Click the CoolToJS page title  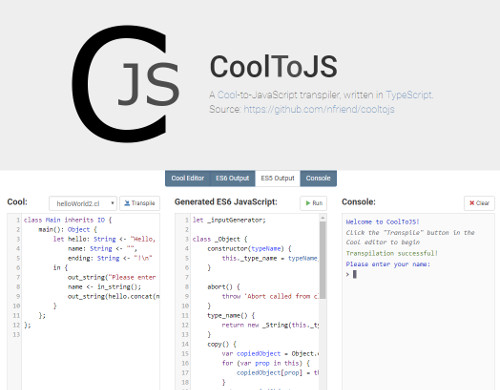pos(274,67)
